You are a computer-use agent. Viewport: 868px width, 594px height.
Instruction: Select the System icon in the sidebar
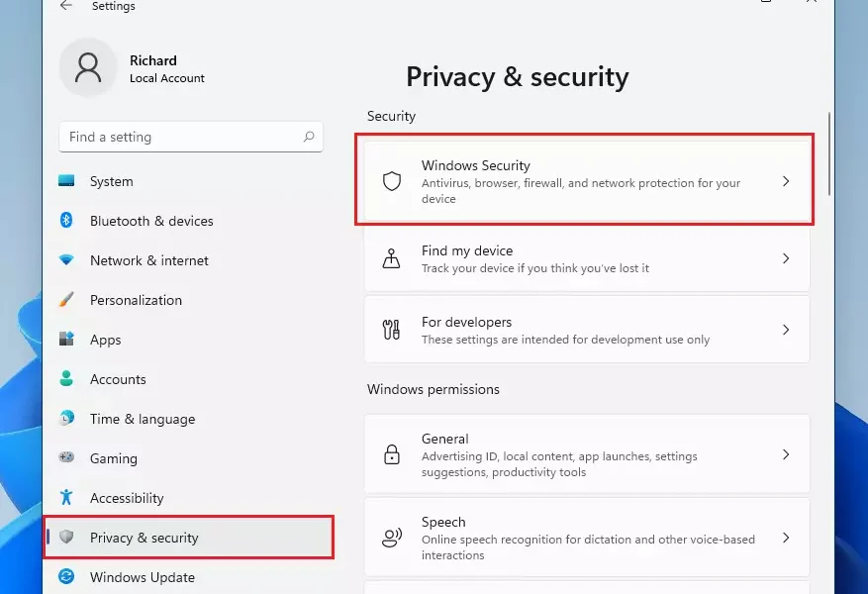tap(67, 181)
